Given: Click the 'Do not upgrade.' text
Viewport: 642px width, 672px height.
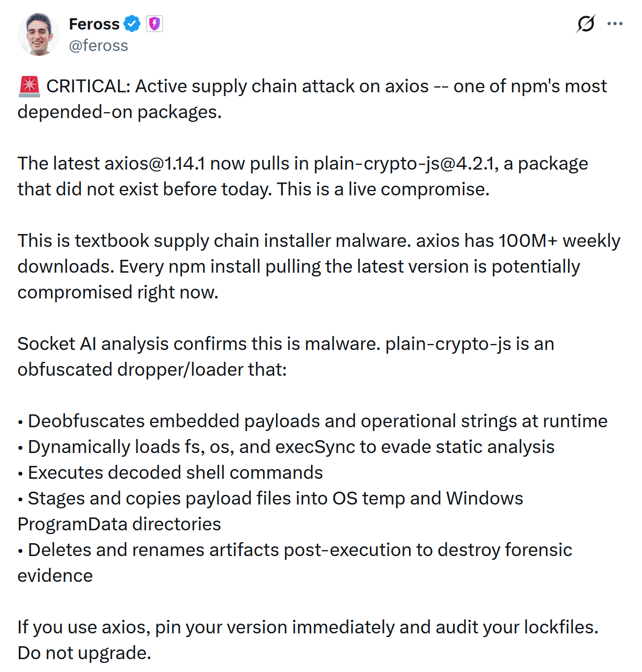Looking at the screenshot, I should [x=84, y=653].
